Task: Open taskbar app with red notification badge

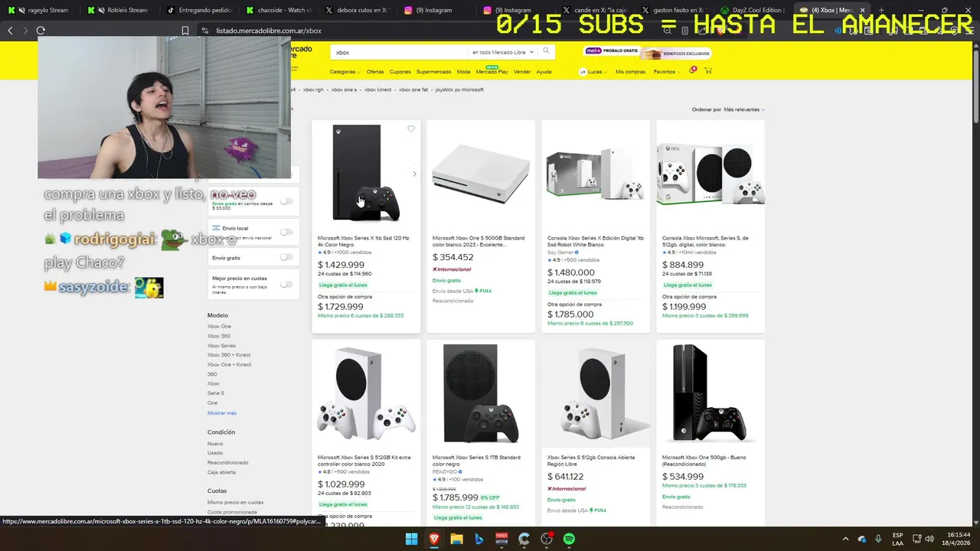Action: (547, 539)
